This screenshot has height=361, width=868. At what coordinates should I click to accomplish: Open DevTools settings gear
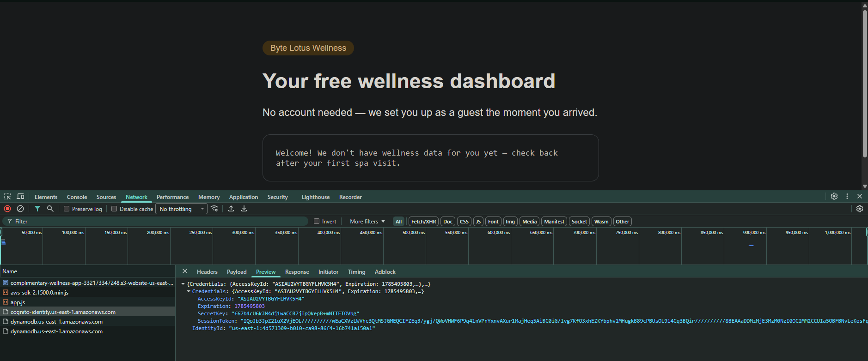pyautogui.click(x=834, y=196)
